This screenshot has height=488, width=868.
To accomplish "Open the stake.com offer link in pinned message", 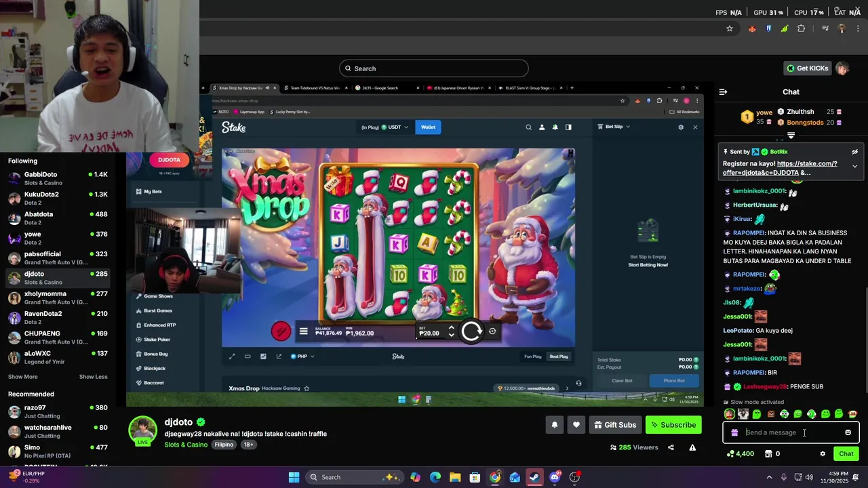I will [780, 168].
